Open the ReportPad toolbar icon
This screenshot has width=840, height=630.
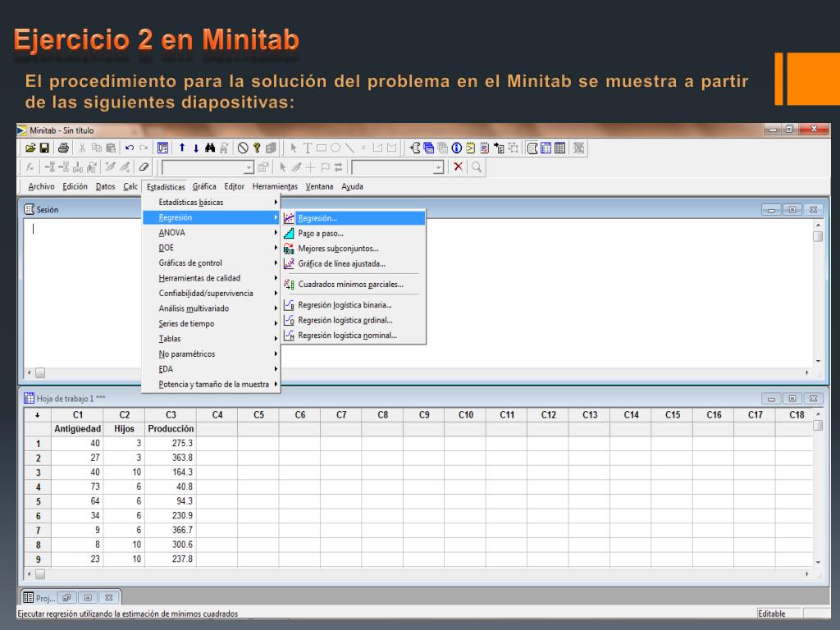484,148
